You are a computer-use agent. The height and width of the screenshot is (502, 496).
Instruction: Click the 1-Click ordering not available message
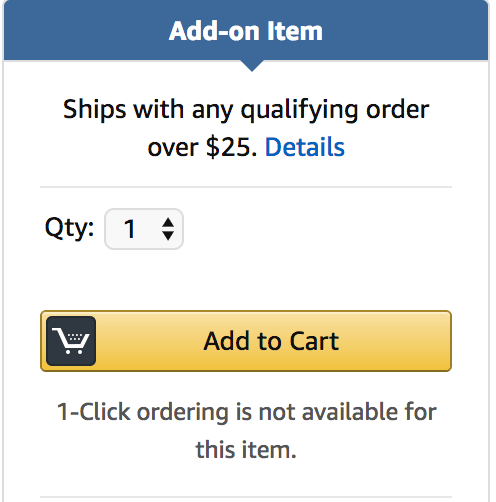tap(246, 431)
